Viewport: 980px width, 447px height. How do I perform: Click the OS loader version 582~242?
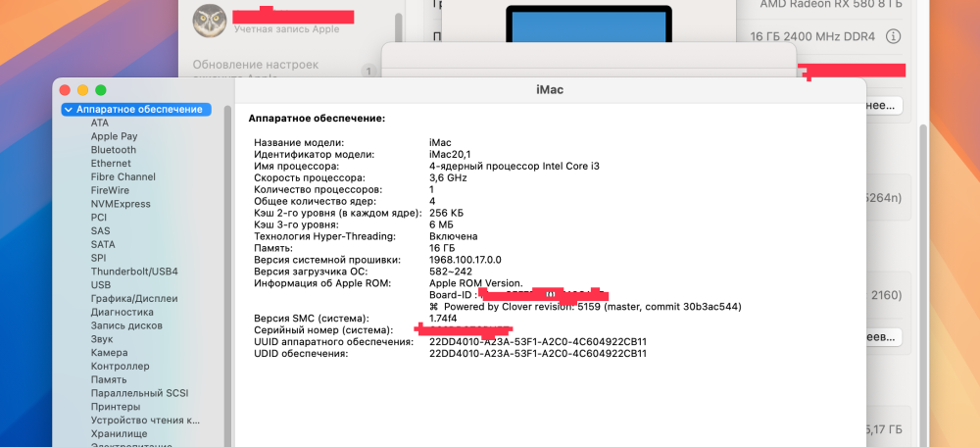click(453, 272)
